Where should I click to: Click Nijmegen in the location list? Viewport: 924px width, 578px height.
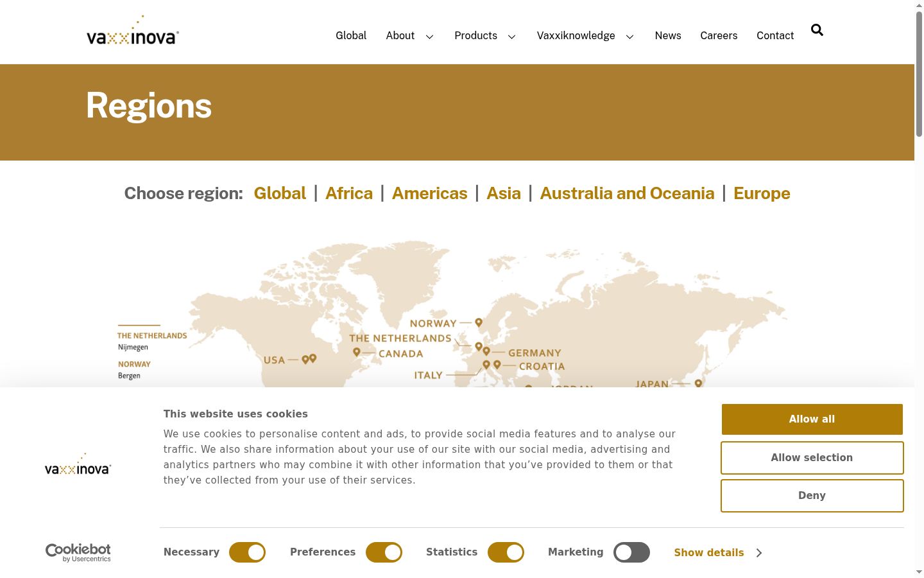(133, 347)
